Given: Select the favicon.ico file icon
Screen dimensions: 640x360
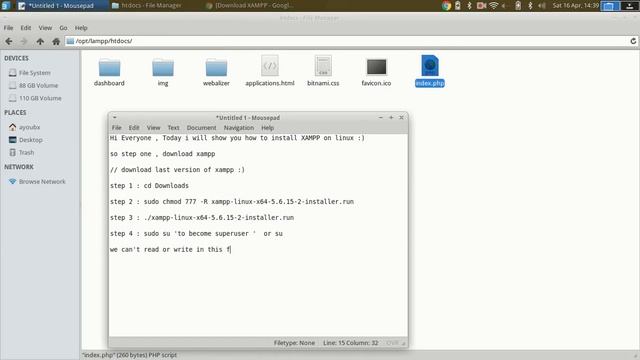Looking at the screenshot, I should pos(376,67).
